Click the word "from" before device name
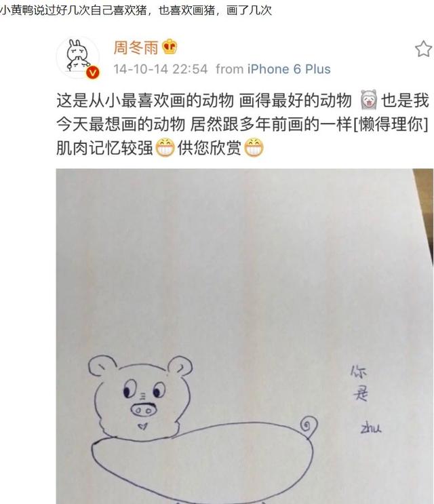The image size is (434, 504). point(229,69)
